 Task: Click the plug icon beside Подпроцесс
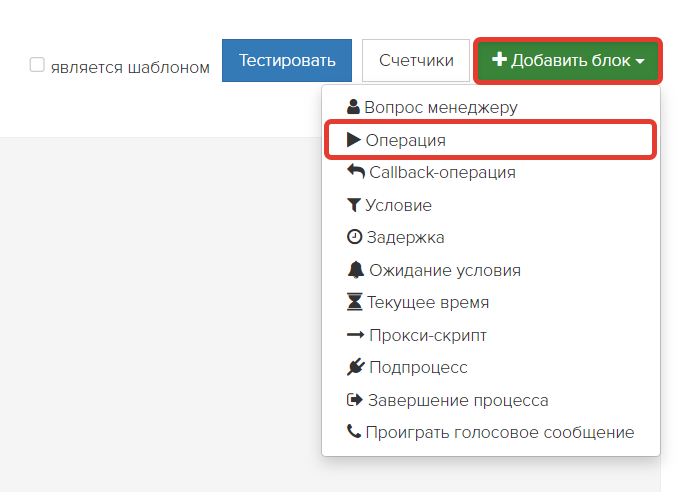[x=356, y=367]
